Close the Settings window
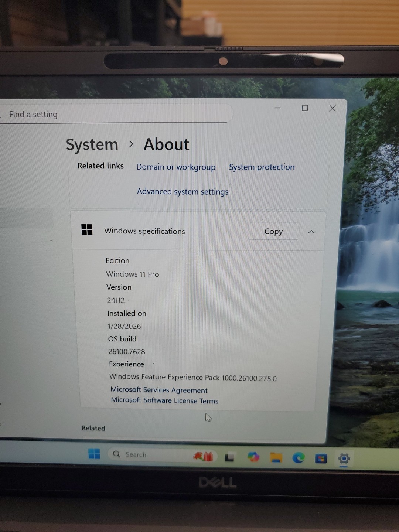The height and width of the screenshot is (532, 399). coord(332,108)
